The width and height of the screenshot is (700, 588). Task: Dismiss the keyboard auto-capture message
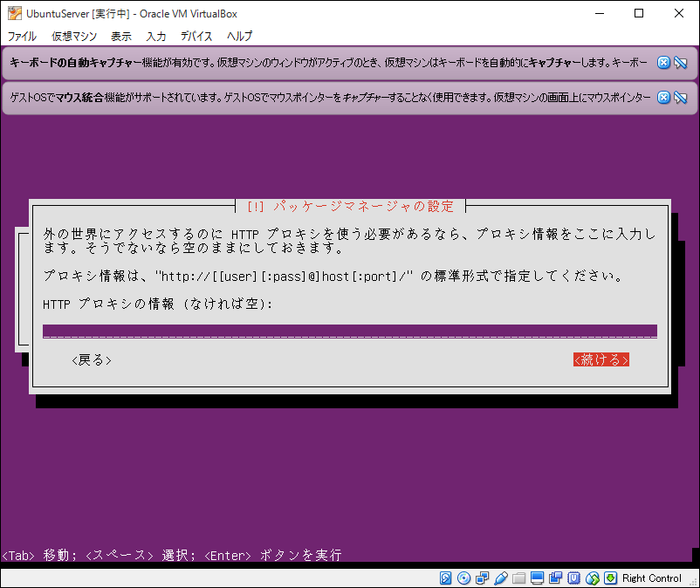pos(663,62)
